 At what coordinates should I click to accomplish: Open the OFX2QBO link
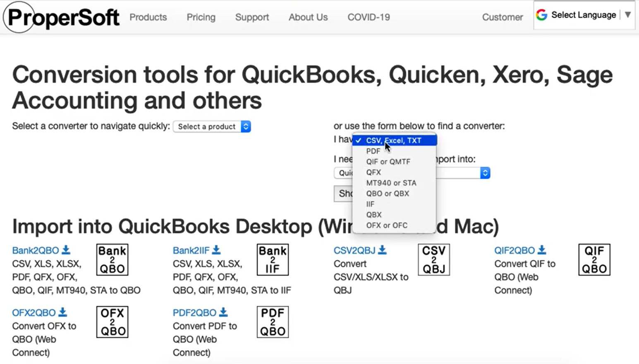pos(34,312)
